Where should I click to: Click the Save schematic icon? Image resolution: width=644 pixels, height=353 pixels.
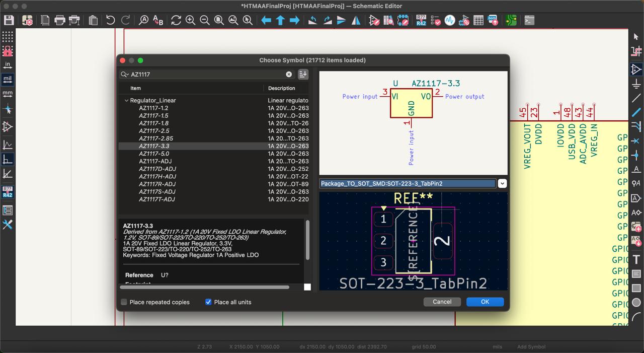(9, 20)
